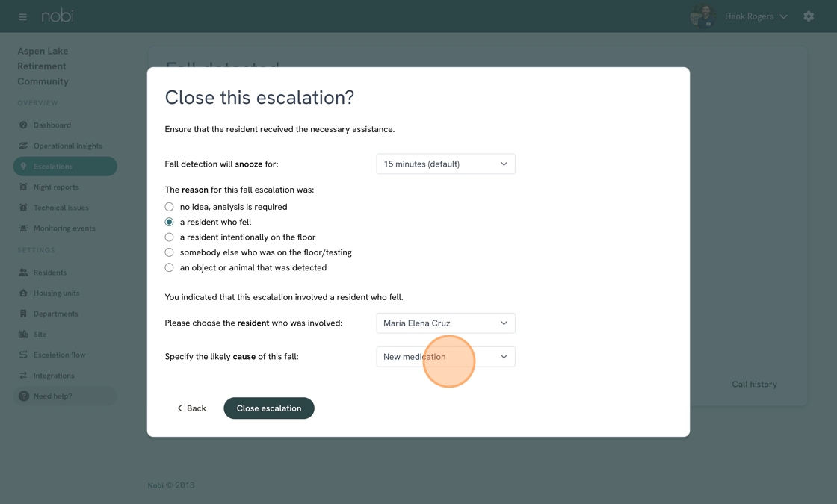Click the Need help question icon
Screen dimensions: 837x504
[x=23, y=396]
